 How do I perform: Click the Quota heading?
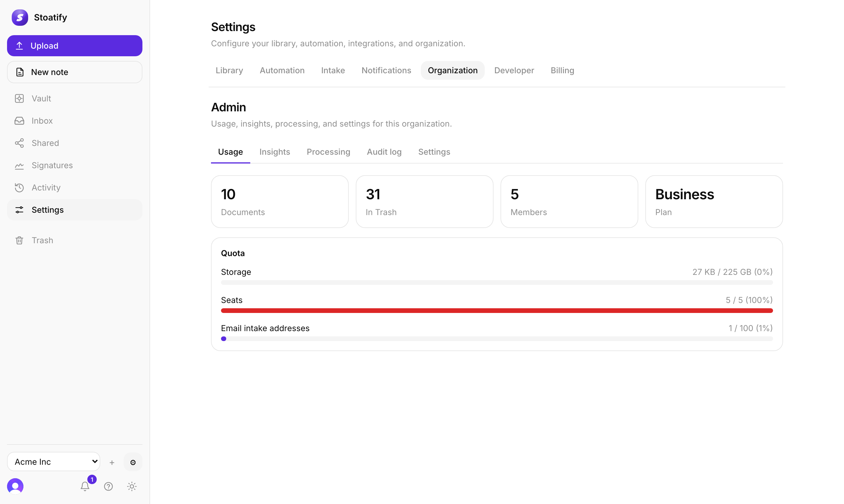(233, 253)
